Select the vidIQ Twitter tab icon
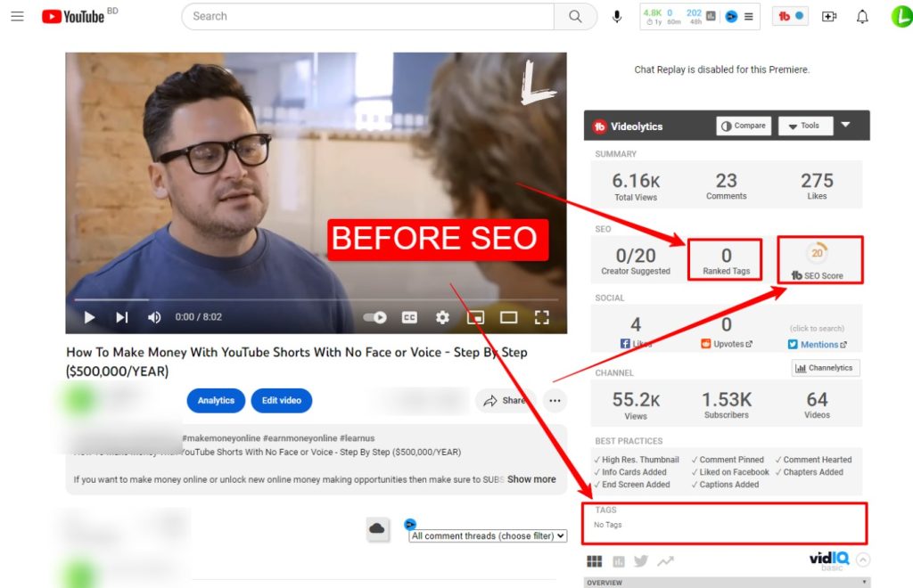The height and width of the screenshot is (588, 913). [x=641, y=560]
